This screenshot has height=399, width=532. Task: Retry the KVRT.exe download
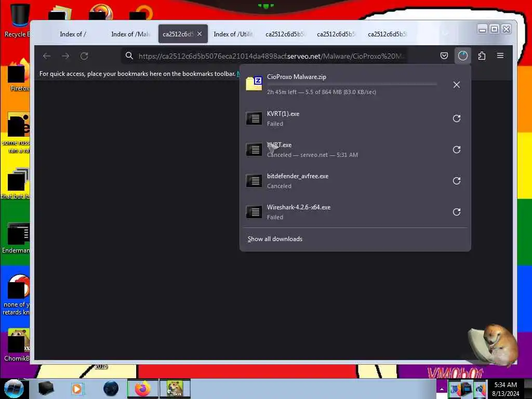[457, 150]
